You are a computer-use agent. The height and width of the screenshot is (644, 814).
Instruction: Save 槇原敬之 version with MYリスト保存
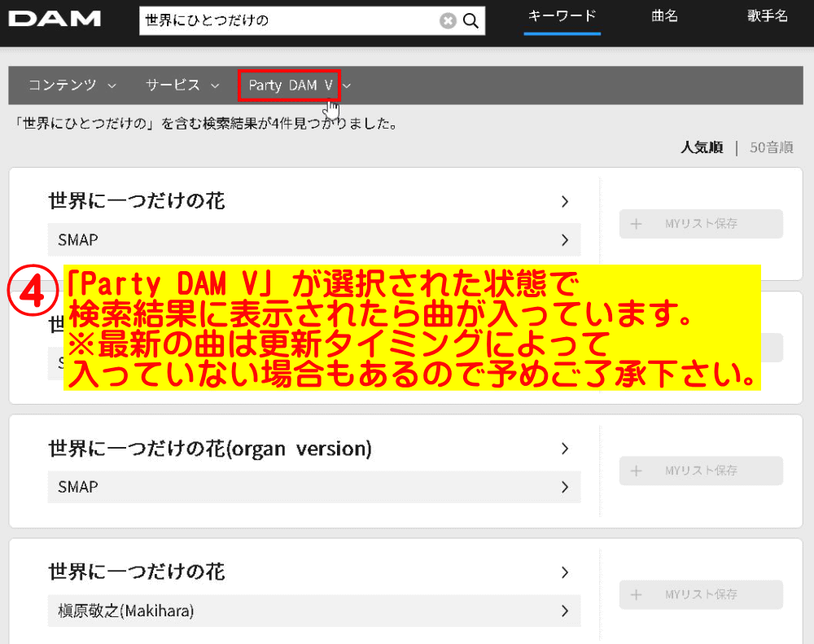pos(701,594)
